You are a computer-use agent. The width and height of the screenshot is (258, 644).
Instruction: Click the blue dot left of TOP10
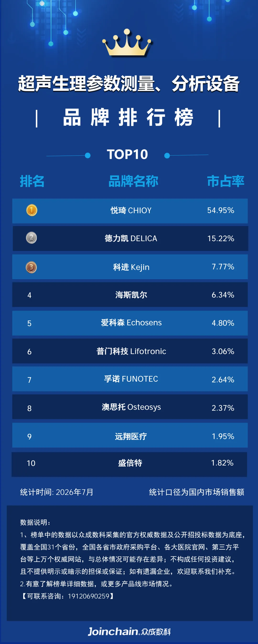(x=88, y=156)
